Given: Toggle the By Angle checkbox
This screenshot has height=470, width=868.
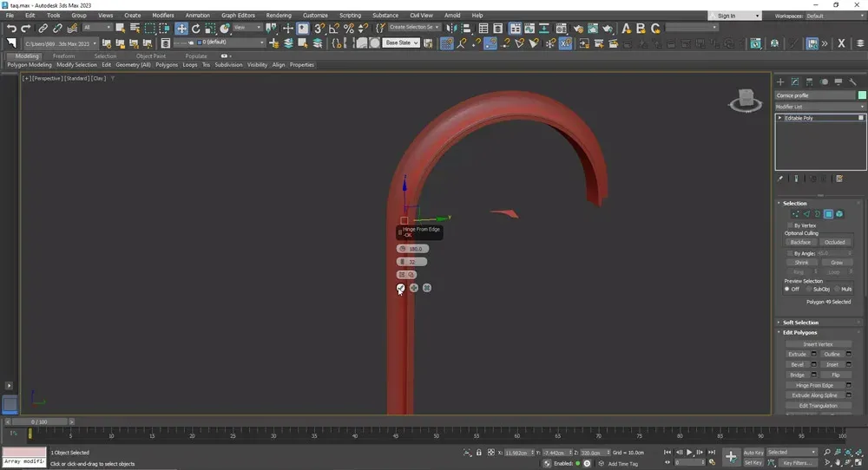Looking at the screenshot, I should click(790, 253).
